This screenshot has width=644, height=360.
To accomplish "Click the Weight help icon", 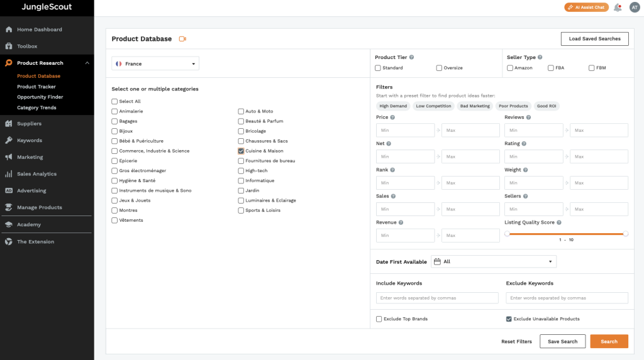I will coord(525,170).
